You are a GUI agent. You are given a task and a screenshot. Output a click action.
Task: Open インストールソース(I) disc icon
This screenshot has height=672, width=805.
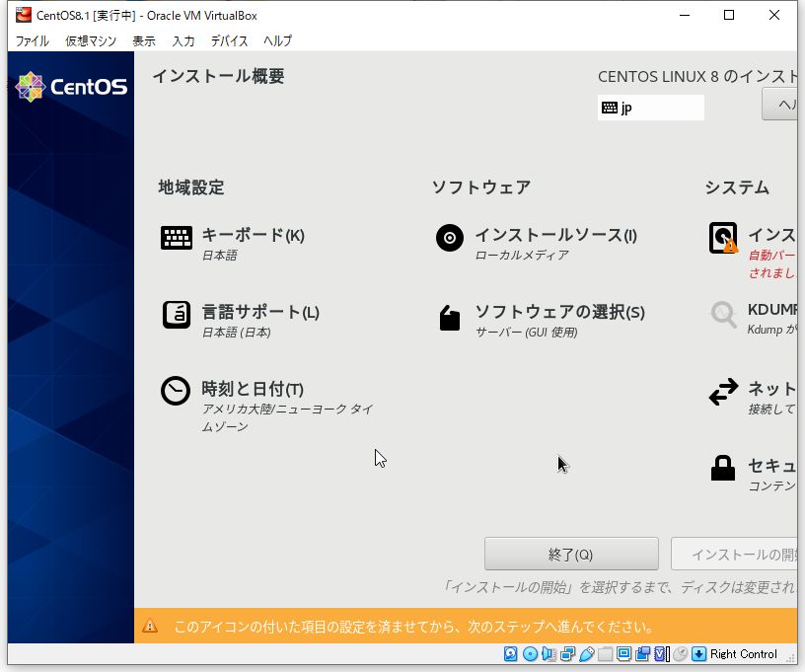point(449,238)
